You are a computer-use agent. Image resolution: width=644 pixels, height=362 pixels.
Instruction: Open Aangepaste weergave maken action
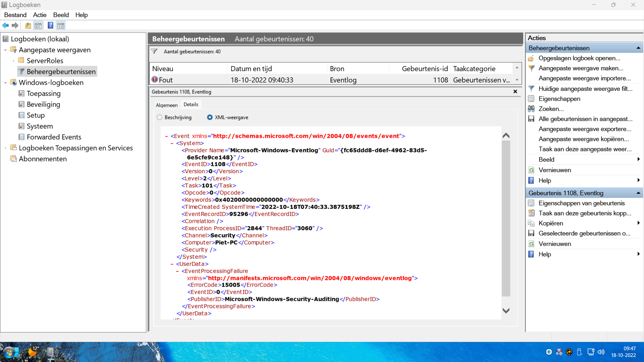click(x=581, y=68)
